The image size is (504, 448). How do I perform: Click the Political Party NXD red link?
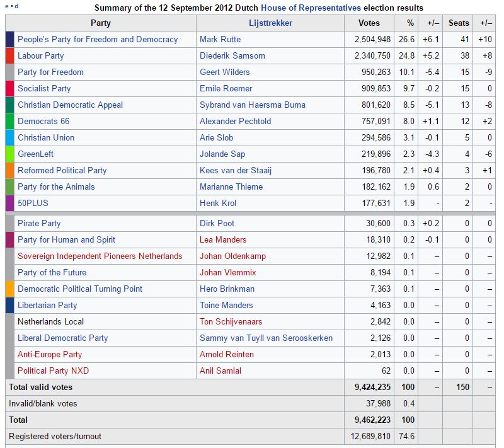pos(53,371)
